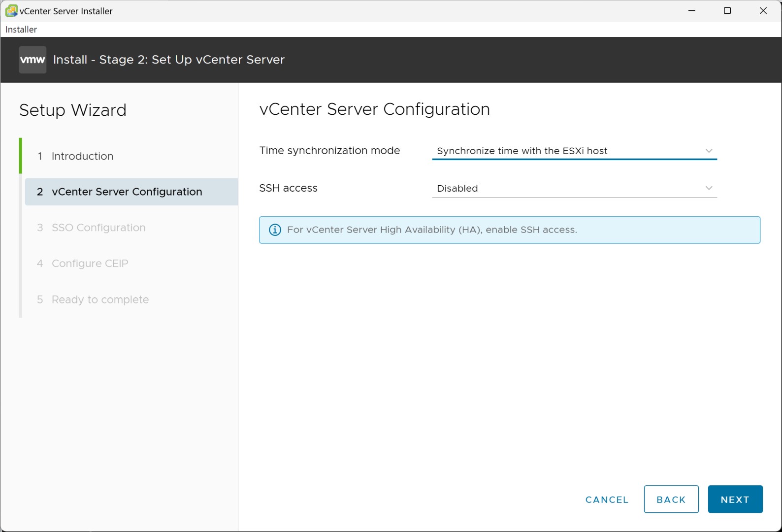The width and height of the screenshot is (782, 532).
Task: Click the CANCEL button
Action: pos(607,499)
